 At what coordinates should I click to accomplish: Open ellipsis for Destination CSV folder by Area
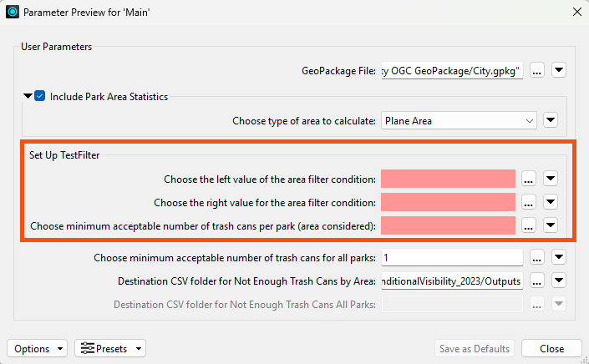click(x=537, y=281)
